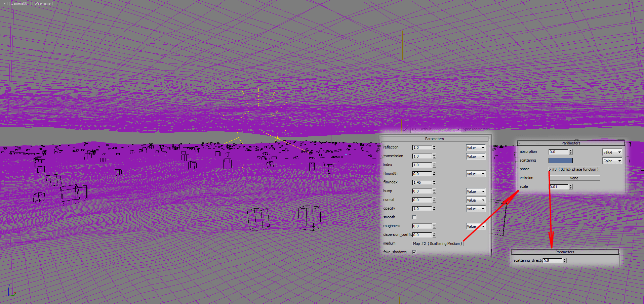Click the absorption value field

coord(558,152)
